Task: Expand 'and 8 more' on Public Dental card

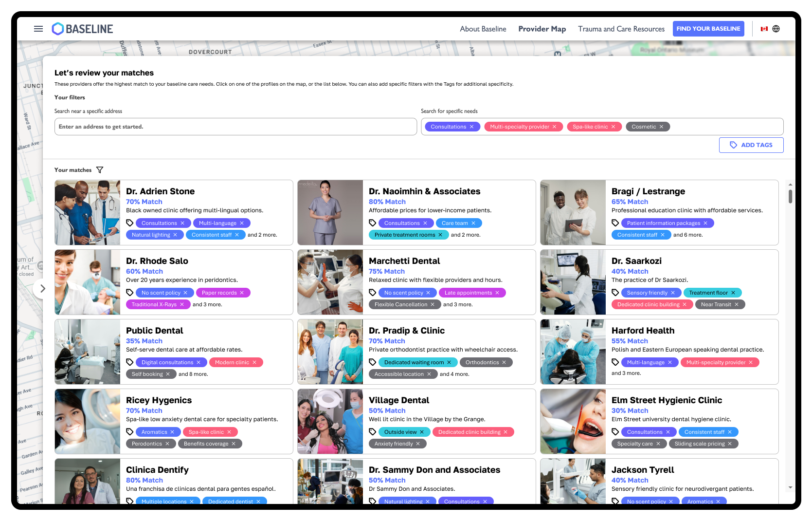Action: click(x=193, y=374)
